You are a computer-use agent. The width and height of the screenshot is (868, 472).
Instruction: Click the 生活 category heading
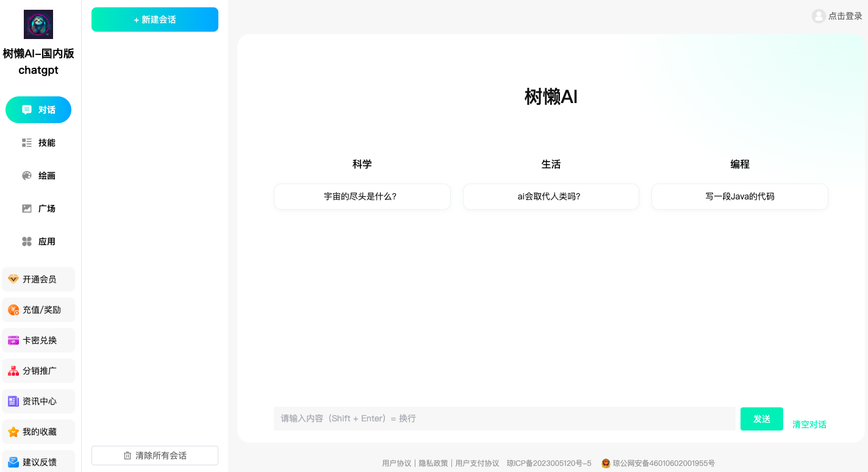(551, 164)
